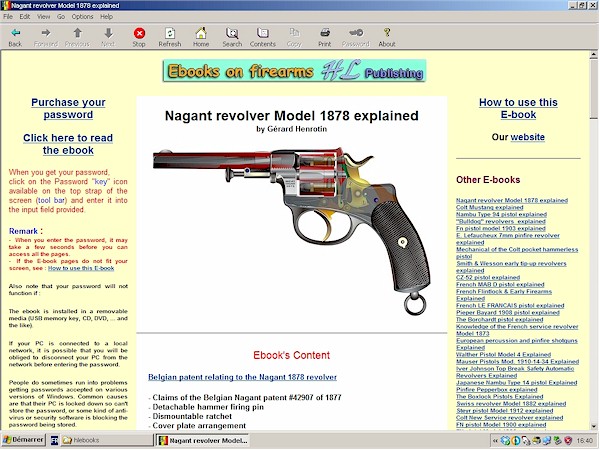The width and height of the screenshot is (600, 450).
Task: Open 'Pieper Bayard 1908 pistol explained' link
Action: click(508, 313)
